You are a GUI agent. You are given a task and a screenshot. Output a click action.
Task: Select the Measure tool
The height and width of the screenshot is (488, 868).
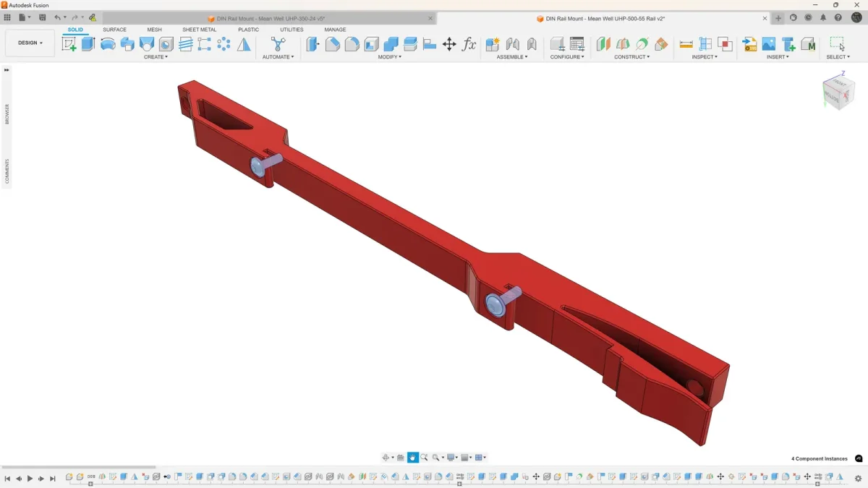pos(686,44)
